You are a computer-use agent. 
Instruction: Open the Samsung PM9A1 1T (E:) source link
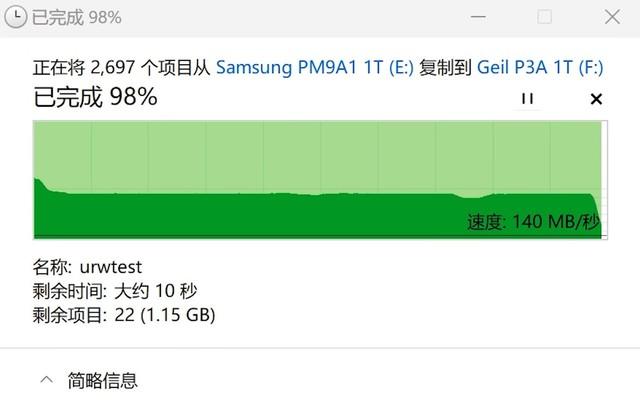(x=315, y=67)
